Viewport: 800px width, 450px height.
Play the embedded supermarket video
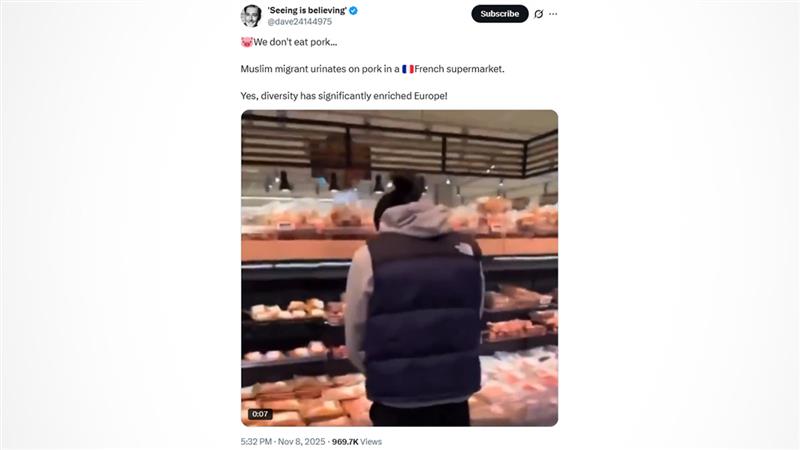pos(399,268)
